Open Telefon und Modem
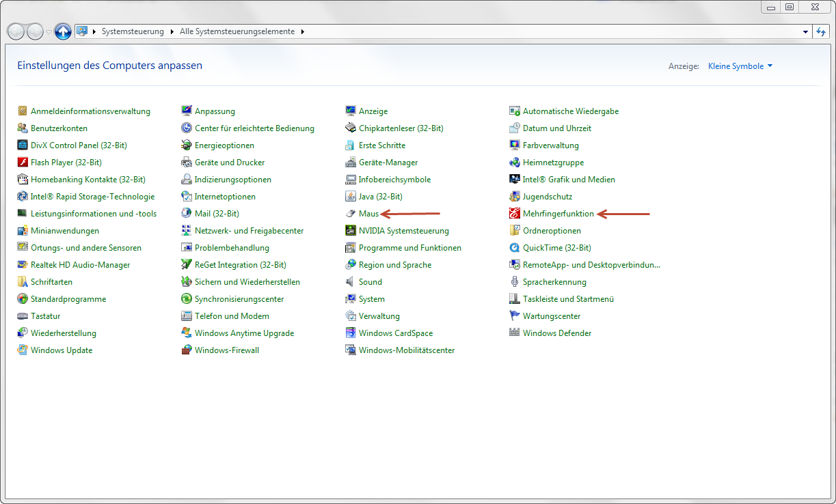 click(x=232, y=316)
